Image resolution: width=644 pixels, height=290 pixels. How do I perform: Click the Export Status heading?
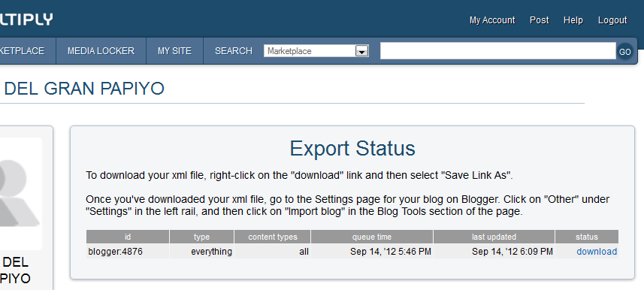tap(352, 148)
